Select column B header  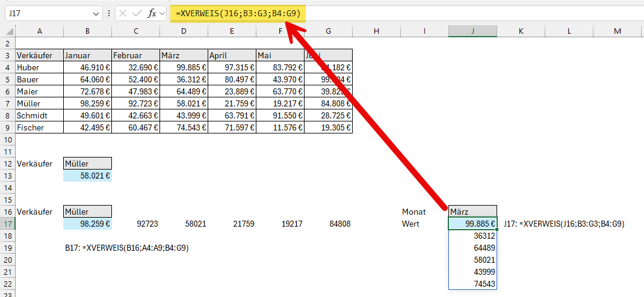(87, 31)
